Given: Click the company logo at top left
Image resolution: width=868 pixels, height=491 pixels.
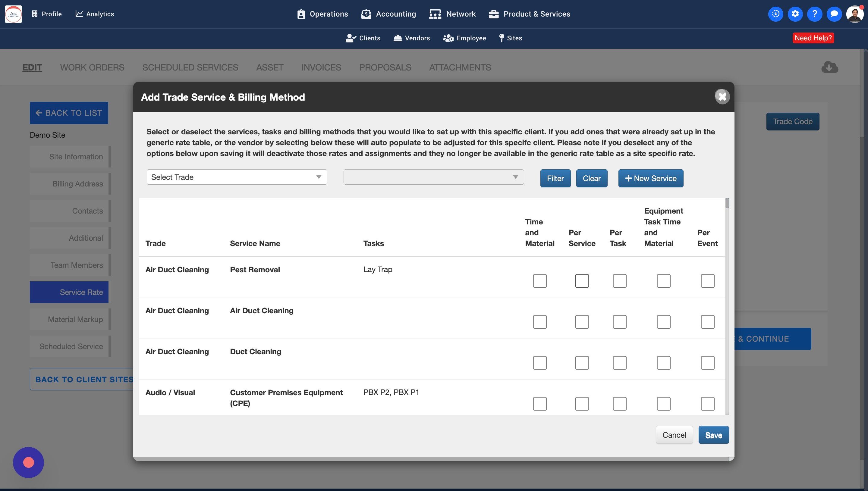Looking at the screenshot, I should (x=14, y=14).
